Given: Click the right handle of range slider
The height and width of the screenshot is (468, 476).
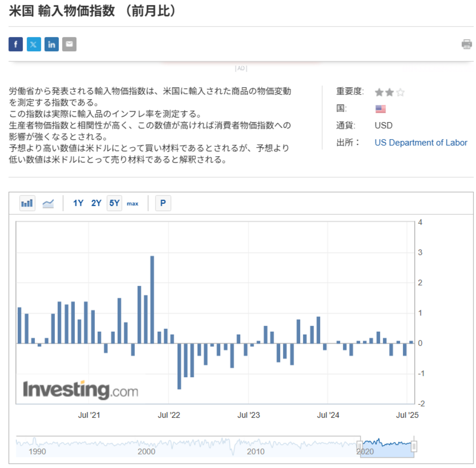Looking at the screenshot, I should point(414,446).
